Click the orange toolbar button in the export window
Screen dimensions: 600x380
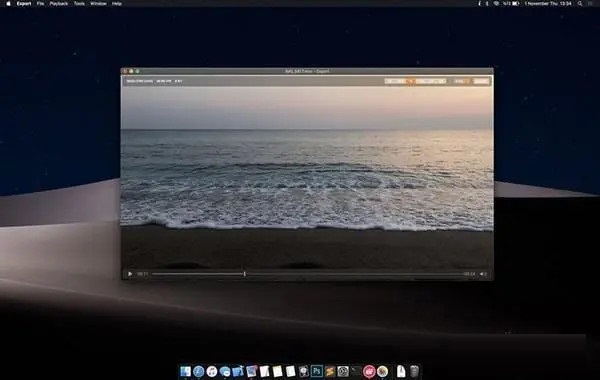tap(411, 81)
